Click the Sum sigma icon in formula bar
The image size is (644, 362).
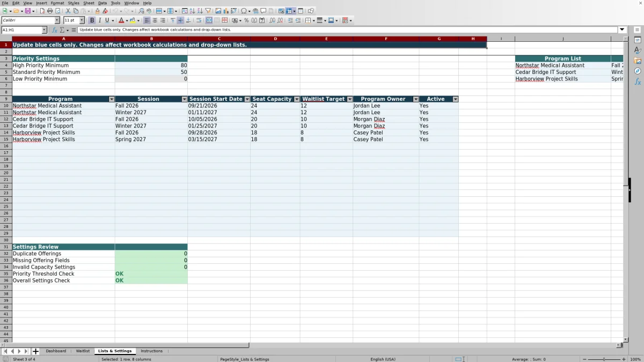tap(62, 30)
